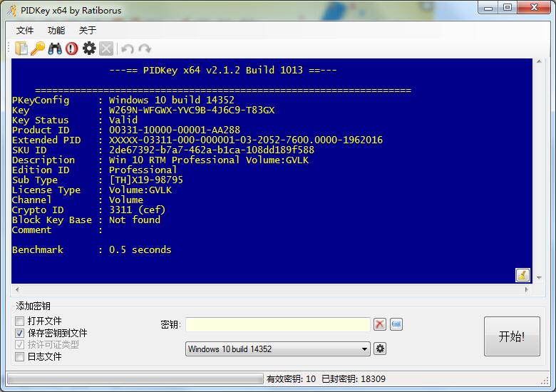Open settings with the toolbar gear icon
Screen dimensions: 556x392
tap(89, 48)
